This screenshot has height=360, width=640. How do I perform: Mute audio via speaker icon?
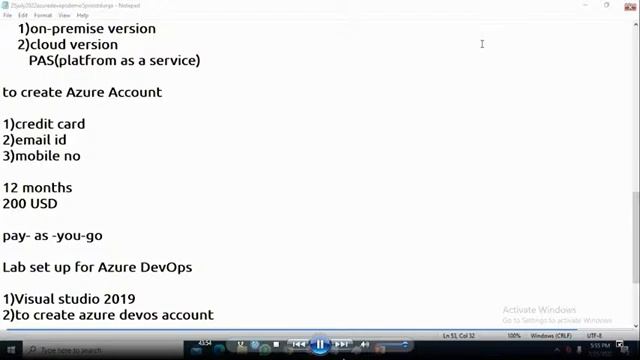click(x=364, y=344)
